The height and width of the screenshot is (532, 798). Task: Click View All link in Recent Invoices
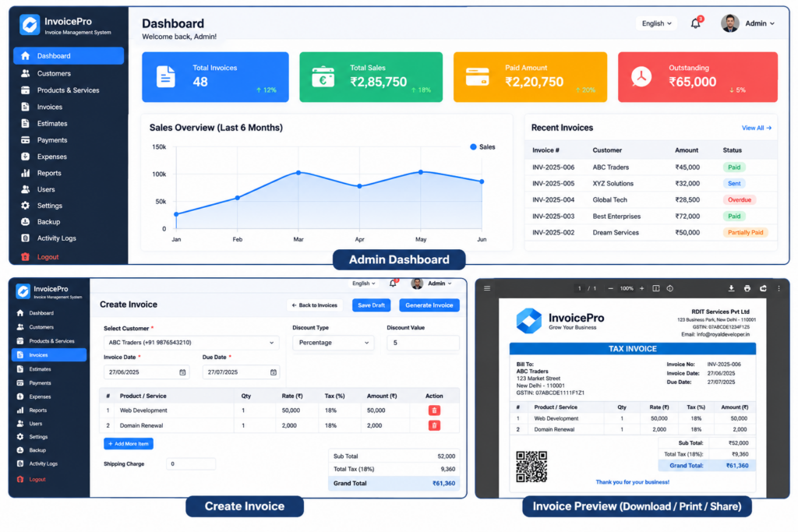click(x=756, y=128)
